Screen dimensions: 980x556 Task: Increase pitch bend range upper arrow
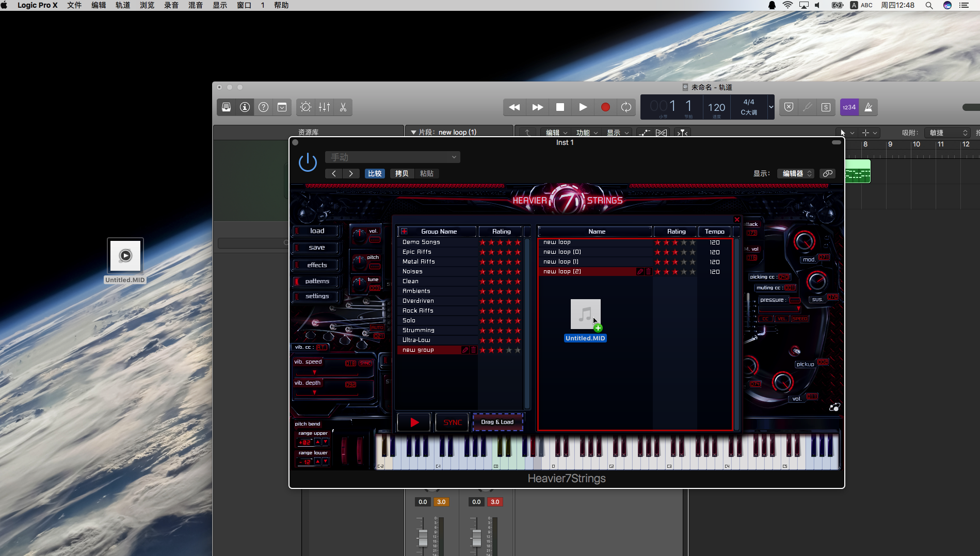(x=318, y=442)
